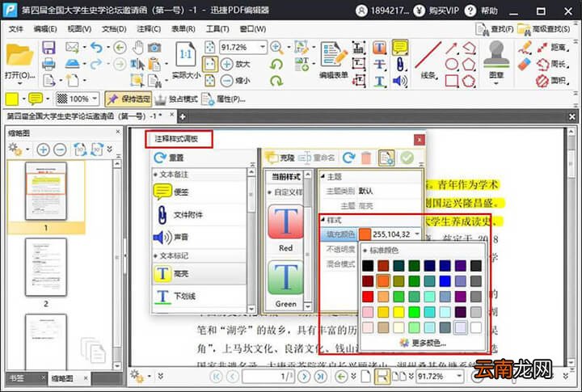Viewport: 582px width, 392px height.
Task: Zoom in with plus icon 放大
Action: pyautogui.click(x=235, y=64)
